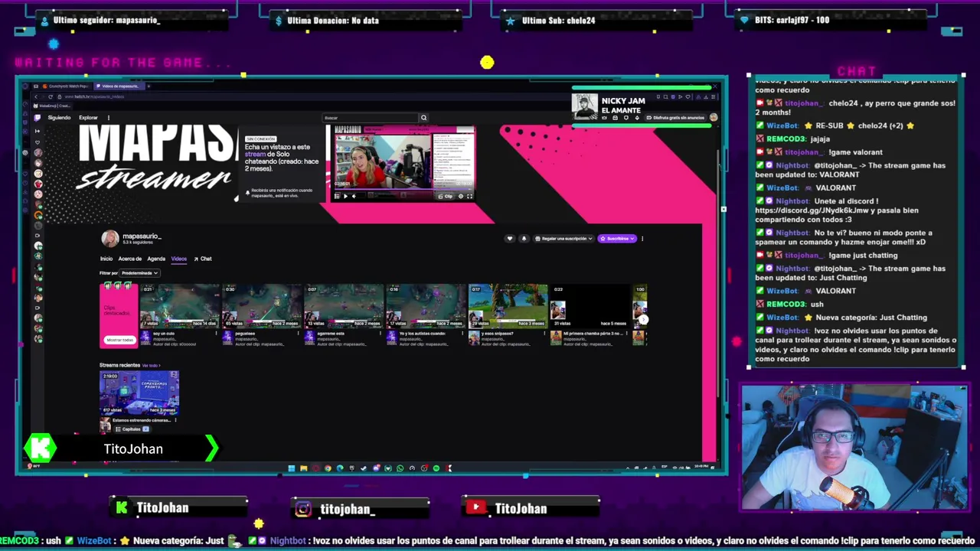Click the Bits diamond icon in header

pyautogui.click(x=637, y=118)
